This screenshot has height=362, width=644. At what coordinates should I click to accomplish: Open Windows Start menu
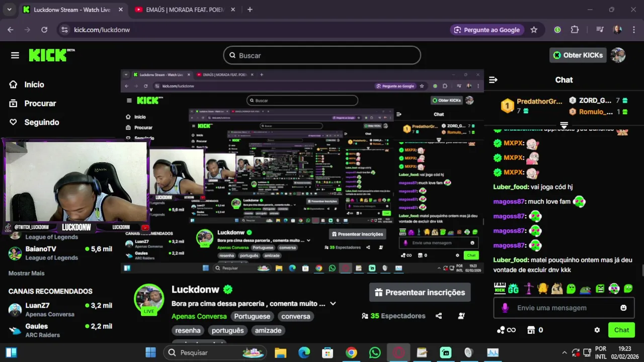151,352
